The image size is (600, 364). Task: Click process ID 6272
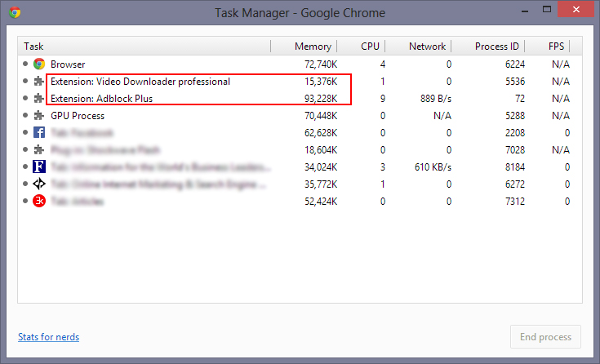click(x=514, y=184)
